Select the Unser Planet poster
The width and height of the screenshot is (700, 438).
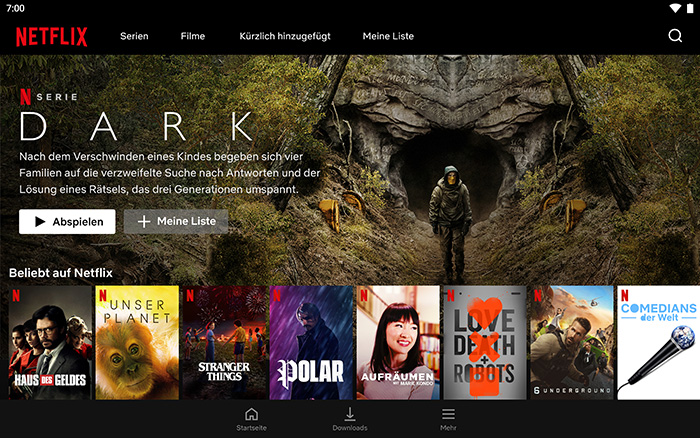(x=137, y=342)
